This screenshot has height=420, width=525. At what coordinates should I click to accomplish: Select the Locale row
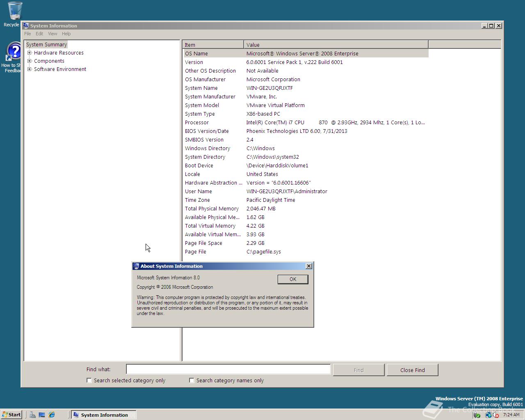306,174
